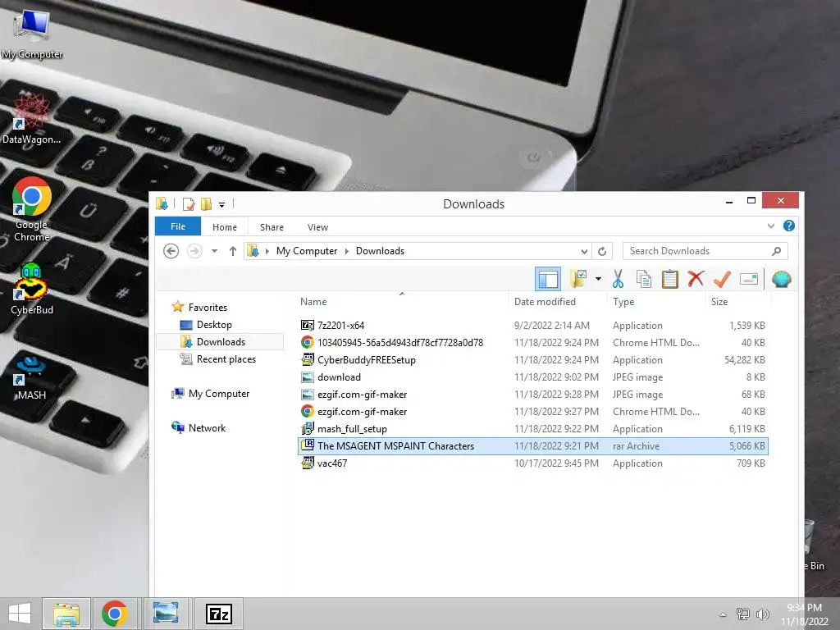Go up one folder level
Image resolution: width=840 pixels, height=630 pixels.
click(232, 251)
